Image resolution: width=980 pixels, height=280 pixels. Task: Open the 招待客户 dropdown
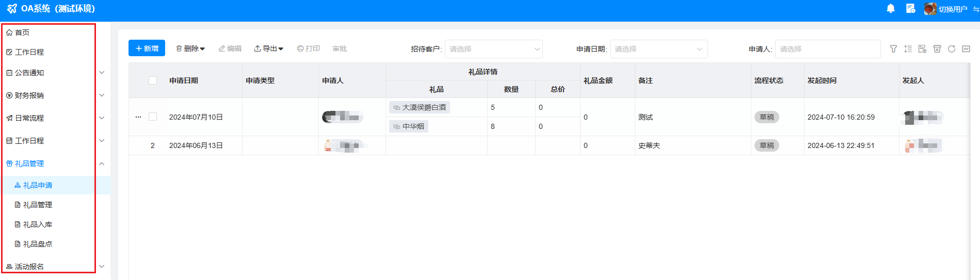pos(493,49)
